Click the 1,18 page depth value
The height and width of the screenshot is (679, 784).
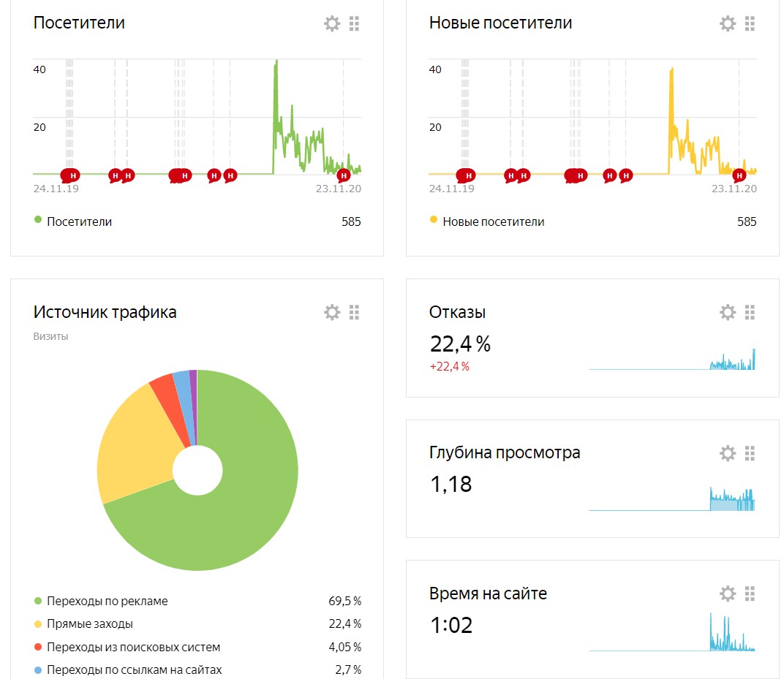tap(451, 484)
